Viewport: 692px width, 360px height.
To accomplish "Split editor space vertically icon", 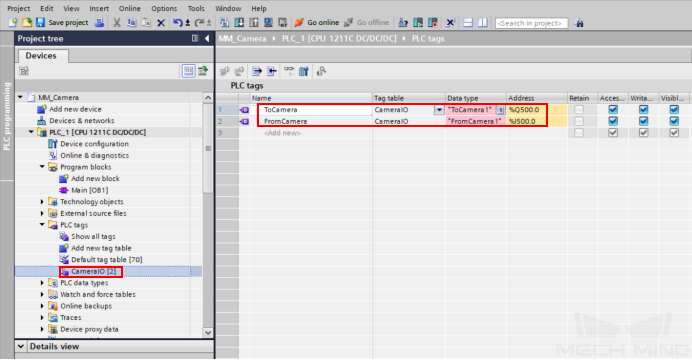I will [483, 22].
